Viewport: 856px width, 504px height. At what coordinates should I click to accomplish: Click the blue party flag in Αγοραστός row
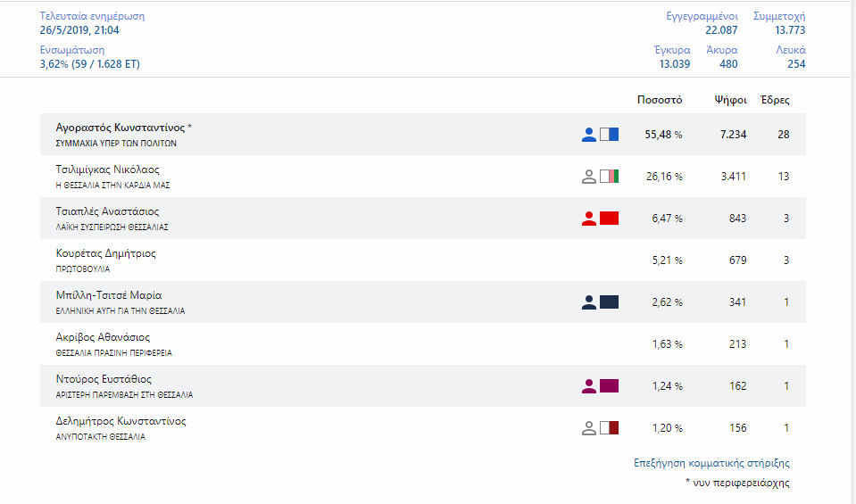tap(609, 135)
